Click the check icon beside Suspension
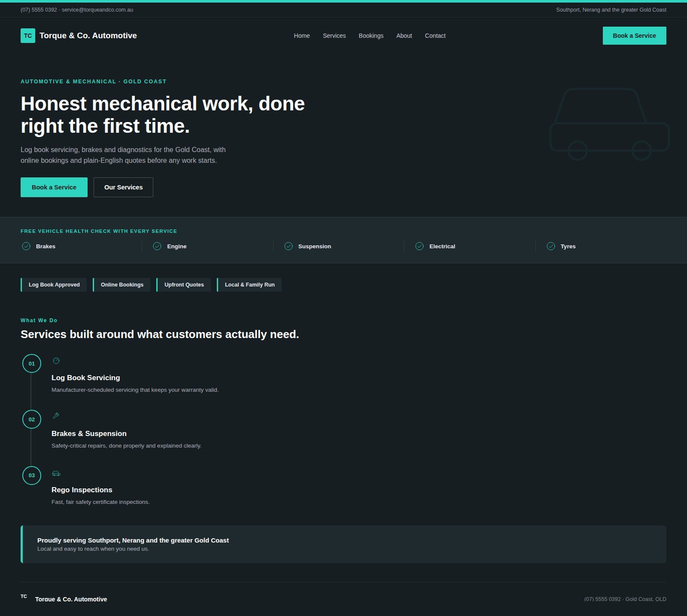Viewport: 687px width, 616px height. tap(289, 246)
